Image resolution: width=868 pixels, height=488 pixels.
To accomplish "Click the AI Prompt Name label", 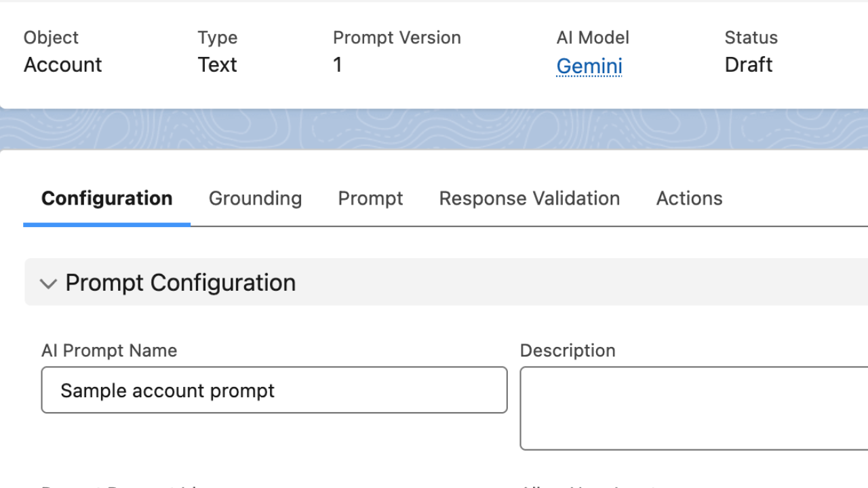I will (109, 350).
